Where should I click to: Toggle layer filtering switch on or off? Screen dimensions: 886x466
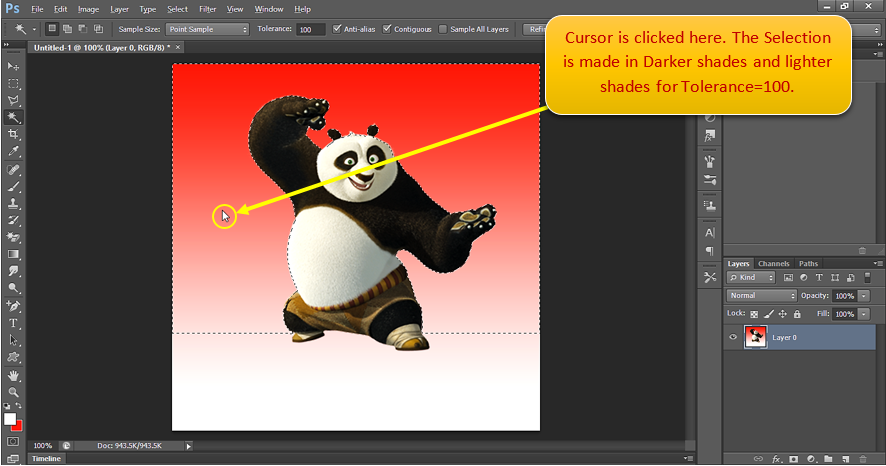pyautogui.click(x=867, y=277)
